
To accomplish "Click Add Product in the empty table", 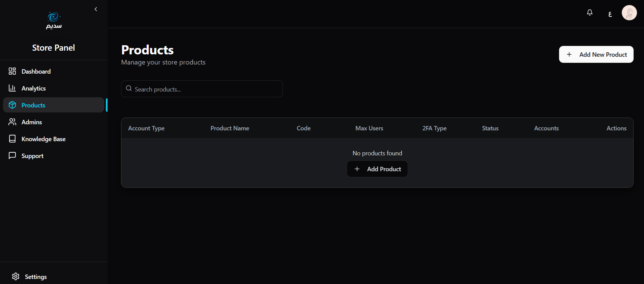I will point(377,169).
